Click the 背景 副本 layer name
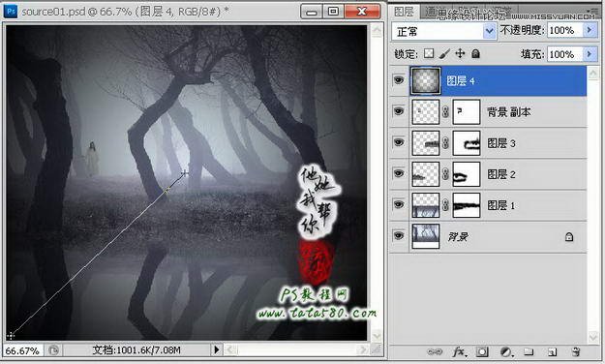This screenshot has height=364, width=605. click(x=508, y=112)
